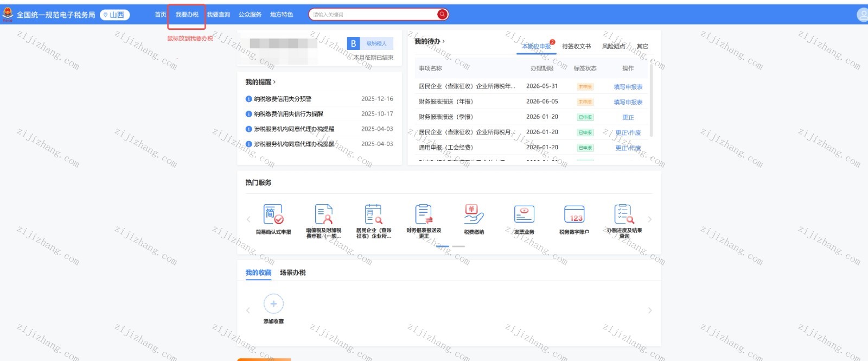
Task: Expand 我的提醒 reminder list
Action: [x=261, y=82]
